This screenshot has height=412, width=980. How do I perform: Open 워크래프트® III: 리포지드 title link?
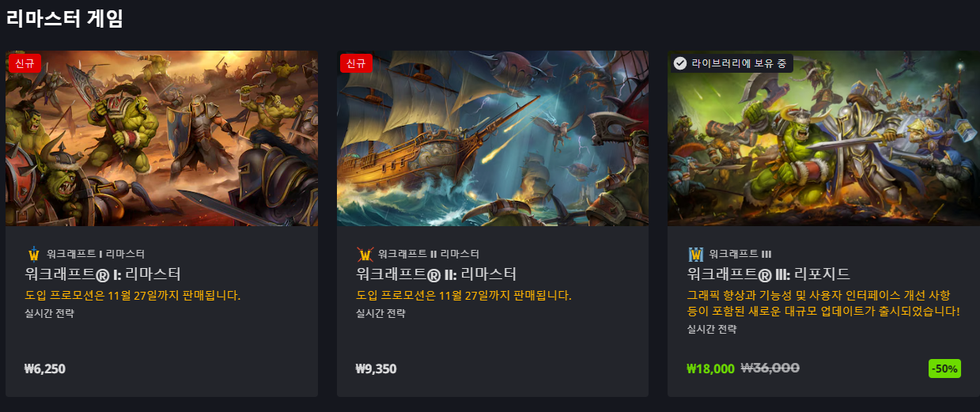point(769,274)
